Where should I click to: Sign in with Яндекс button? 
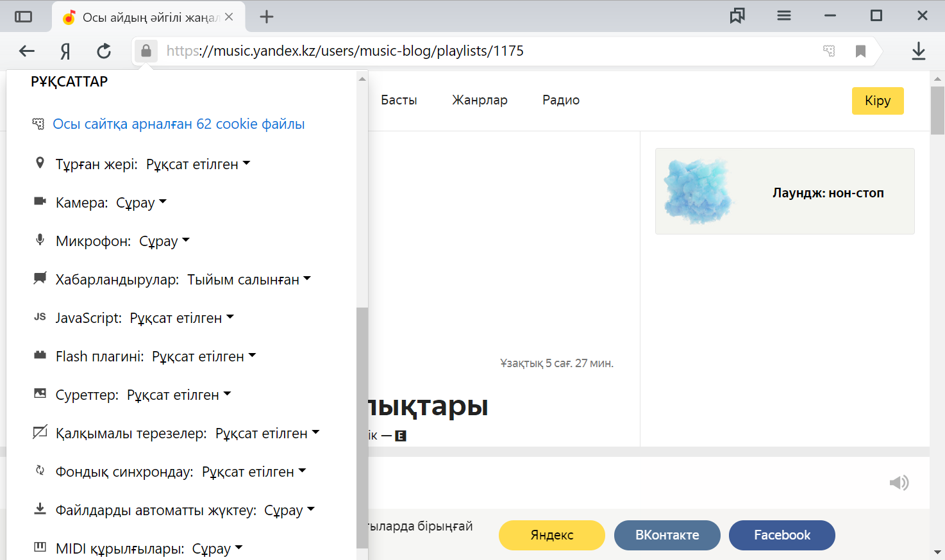tap(552, 535)
